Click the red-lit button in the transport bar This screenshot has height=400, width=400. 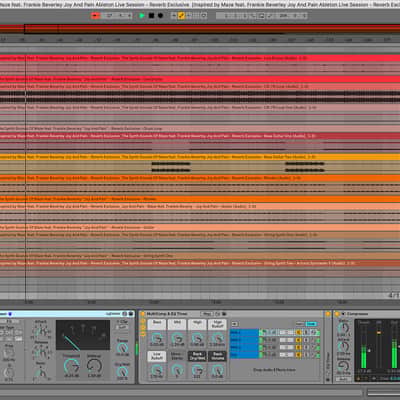(96, 16)
